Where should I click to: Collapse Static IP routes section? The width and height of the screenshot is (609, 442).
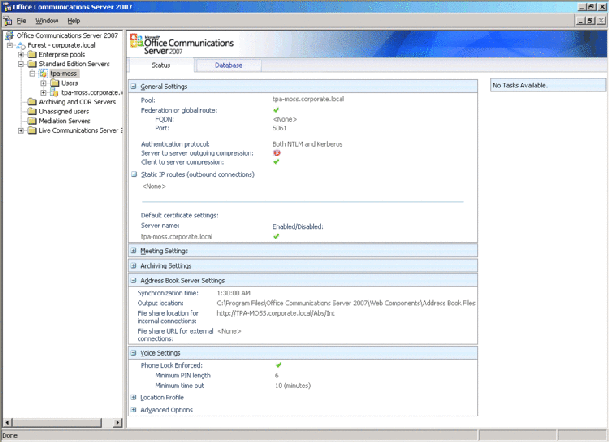click(x=134, y=174)
